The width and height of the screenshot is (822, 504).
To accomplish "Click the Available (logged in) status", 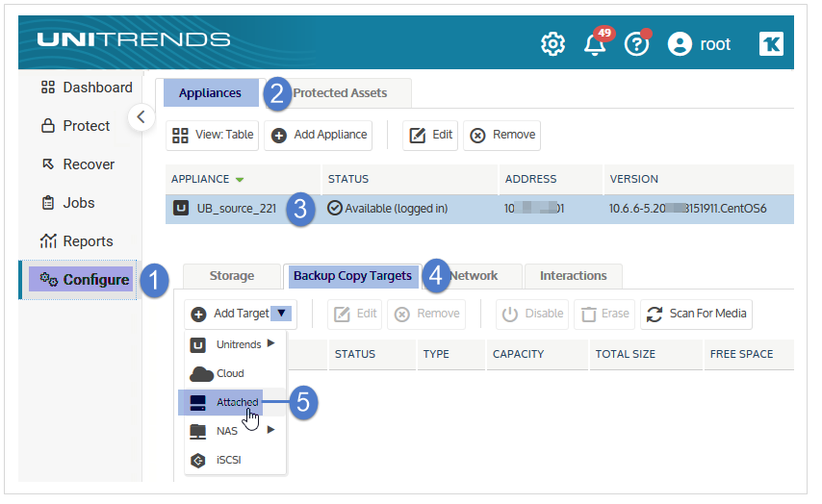I will pyautogui.click(x=387, y=209).
